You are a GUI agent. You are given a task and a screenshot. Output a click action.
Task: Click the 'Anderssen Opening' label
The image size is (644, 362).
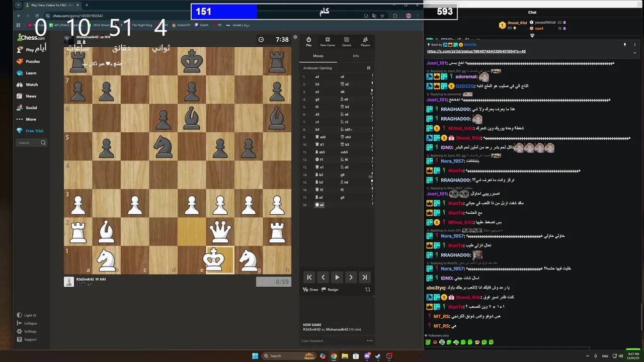[x=317, y=68]
